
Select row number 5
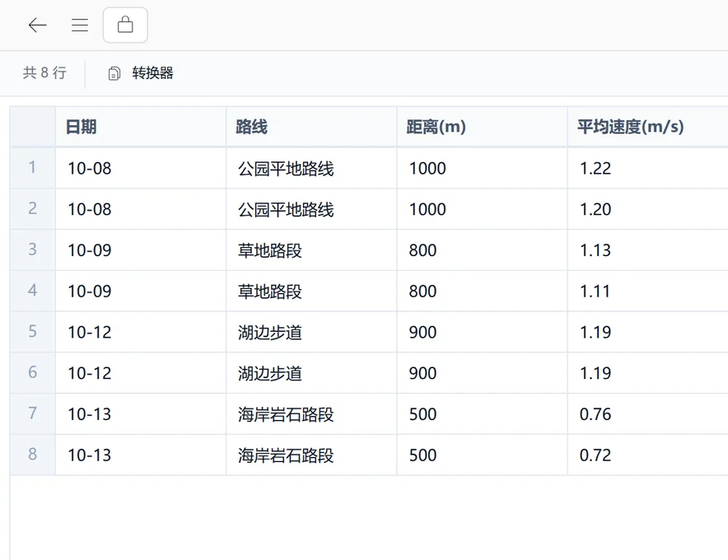32,332
